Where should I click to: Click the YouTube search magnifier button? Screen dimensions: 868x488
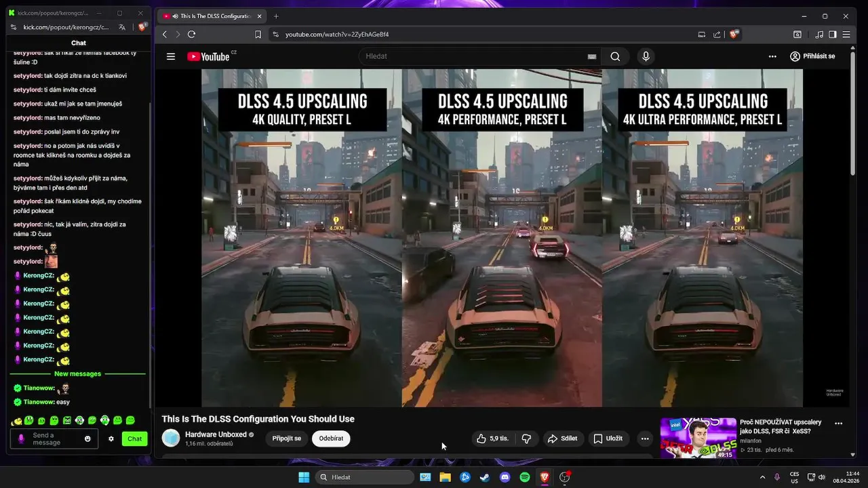pos(615,56)
